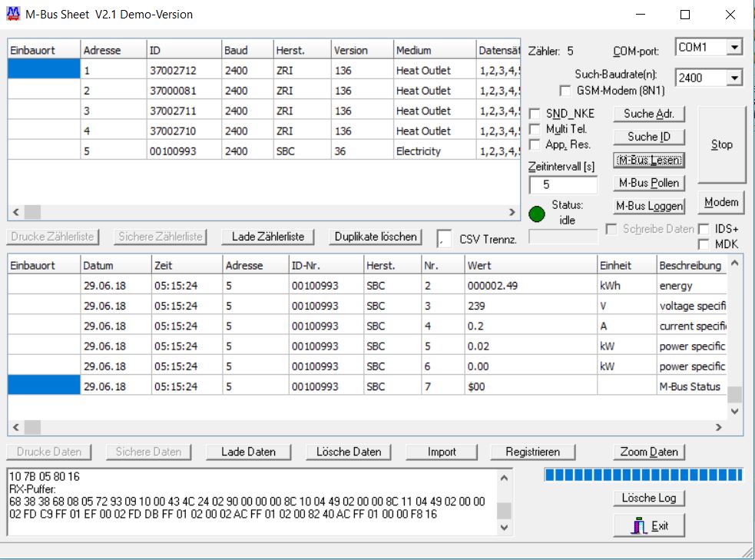The image size is (755, 560).
Task: Click Drucke Daten button
Action: pyautogui.click(x=48, y=452)
